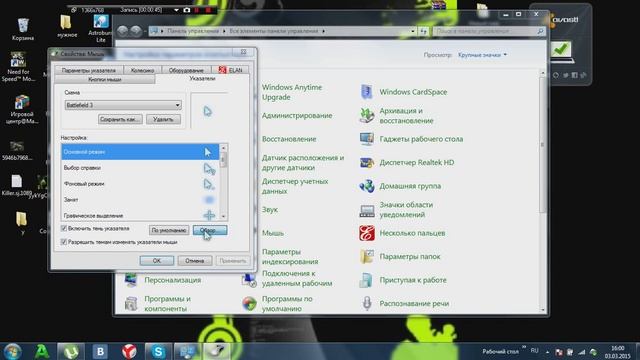Toggle Включить тень указателя checkbox

(64, 229)
